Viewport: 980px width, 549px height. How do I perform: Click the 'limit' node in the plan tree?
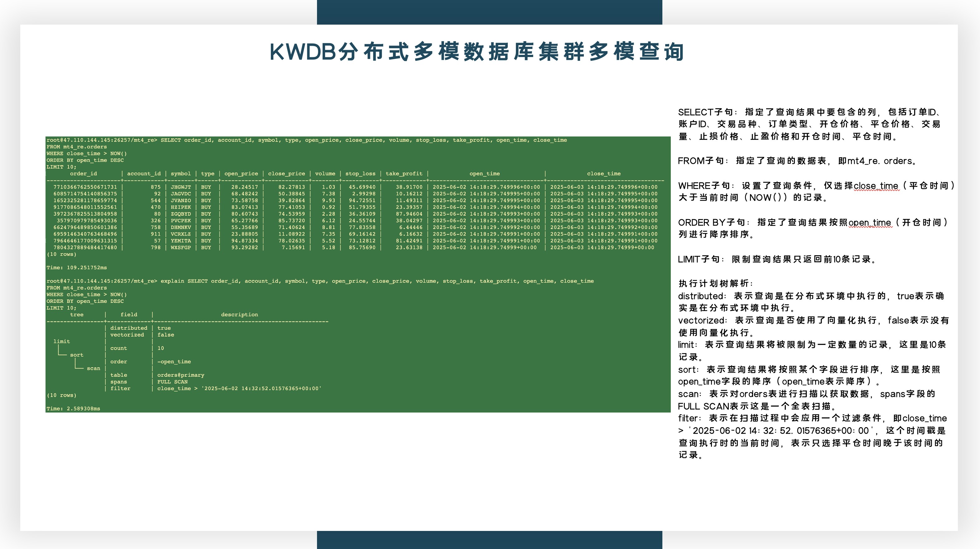62,341
